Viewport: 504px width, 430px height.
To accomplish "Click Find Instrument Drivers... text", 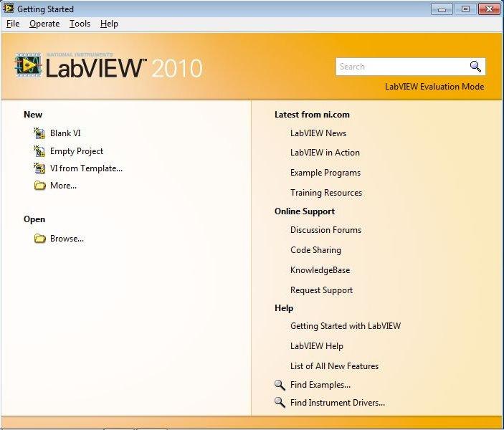I will click(x=338, y=402).
